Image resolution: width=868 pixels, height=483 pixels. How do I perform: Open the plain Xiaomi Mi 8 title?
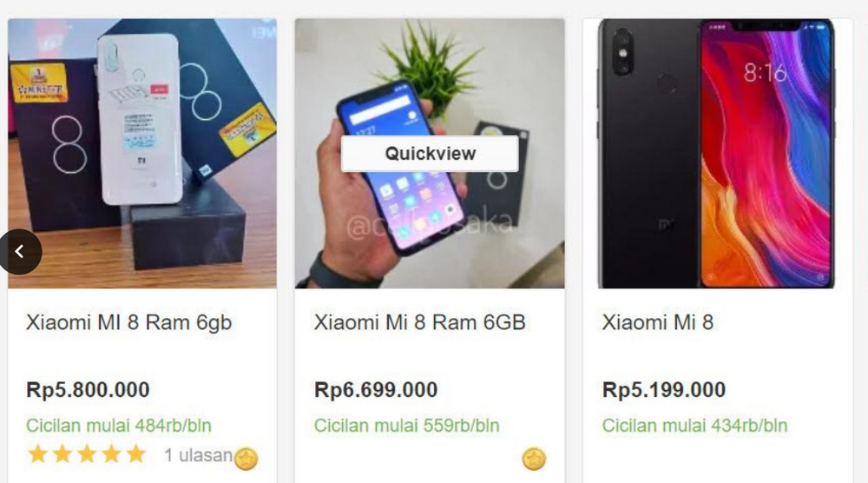658,322
